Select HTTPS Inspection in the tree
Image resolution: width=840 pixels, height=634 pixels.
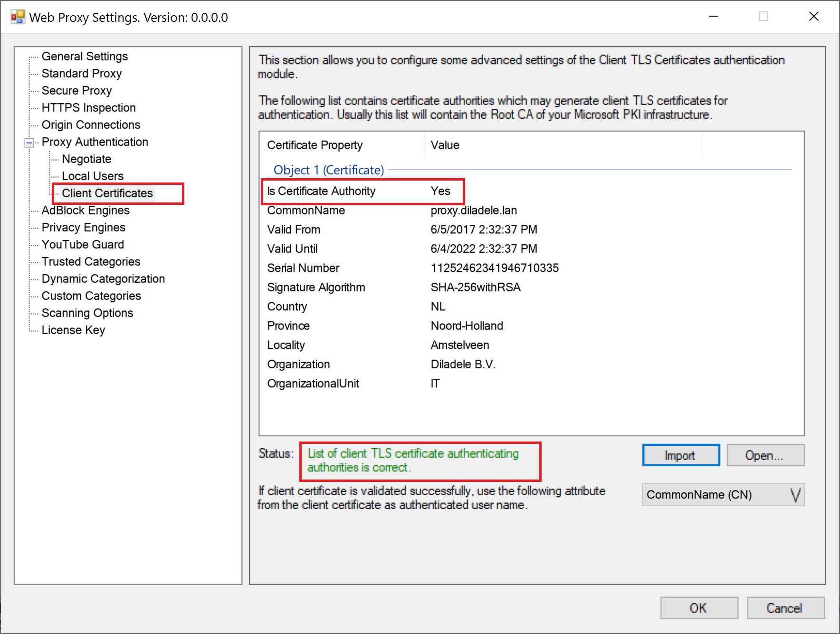pos(88,108)
